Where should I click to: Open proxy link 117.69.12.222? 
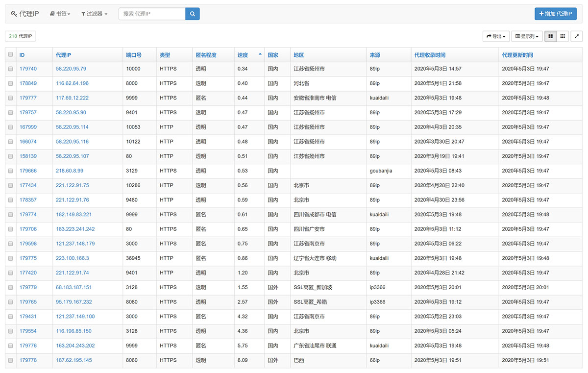[x=72, y=98]
